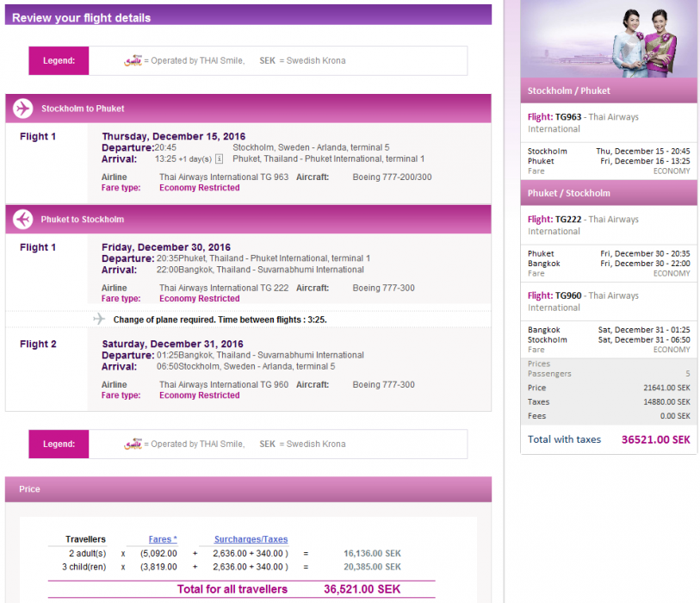Screen dimensions: 700x603
Task: Click the sidebar heading "Phuket / Stockholm"
Action: (x=569, y=193)
